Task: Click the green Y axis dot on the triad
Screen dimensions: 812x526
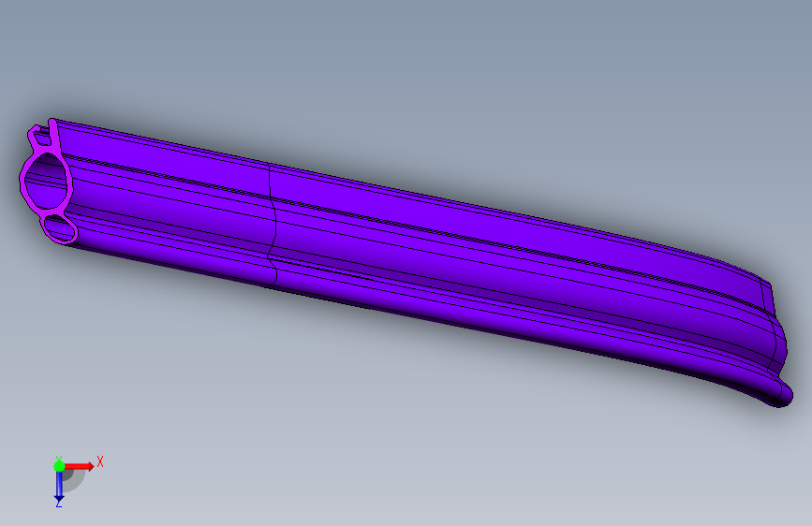Action: 59,466
